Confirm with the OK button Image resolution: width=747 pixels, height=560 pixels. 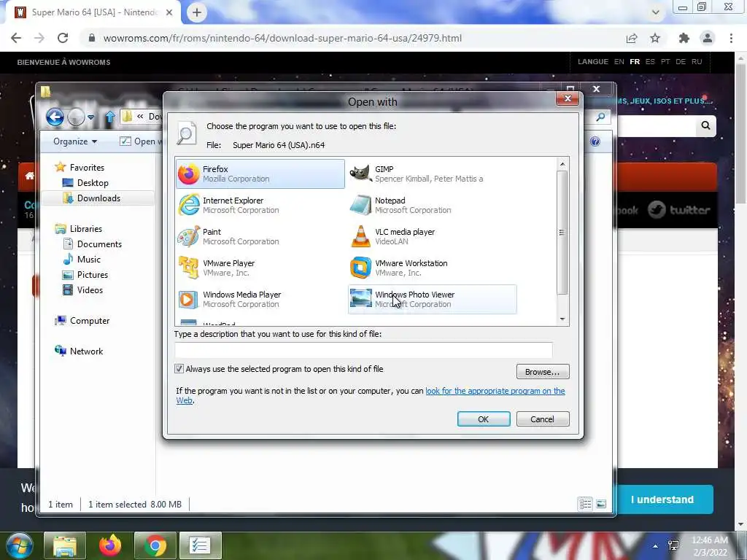click(x=484, y=419)
